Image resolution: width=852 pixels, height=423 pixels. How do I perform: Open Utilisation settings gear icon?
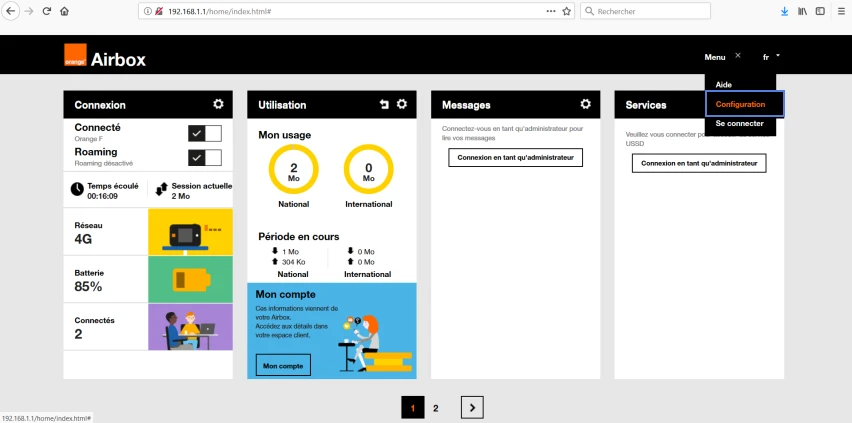tap(402, 104)
